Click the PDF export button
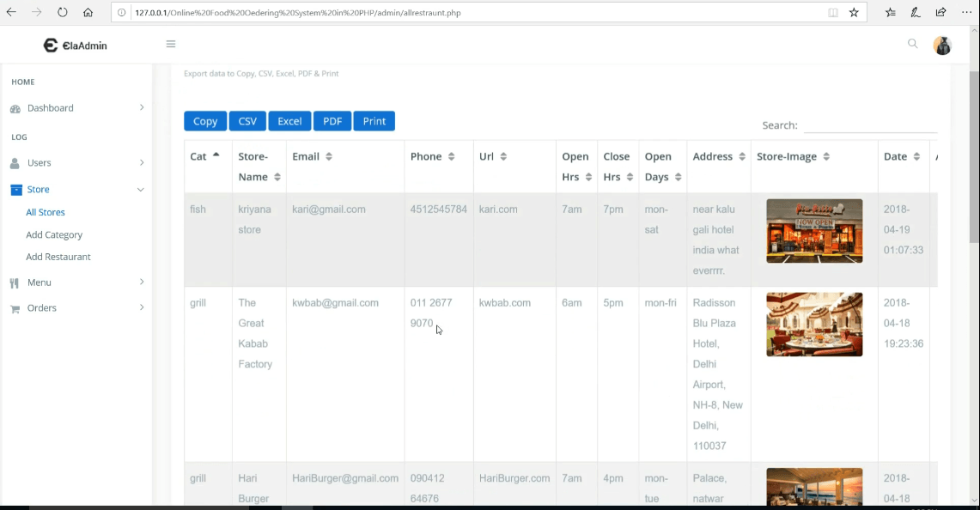 pyautogui.click(x=332, y=121)
